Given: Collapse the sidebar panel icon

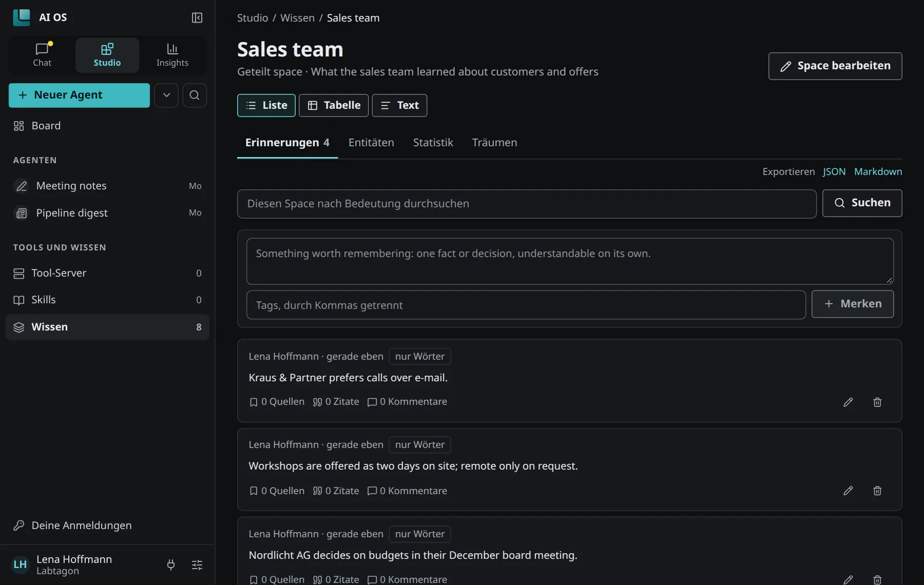Looking at the screenshot, I should pyautogui.click(x=197, y=18).
